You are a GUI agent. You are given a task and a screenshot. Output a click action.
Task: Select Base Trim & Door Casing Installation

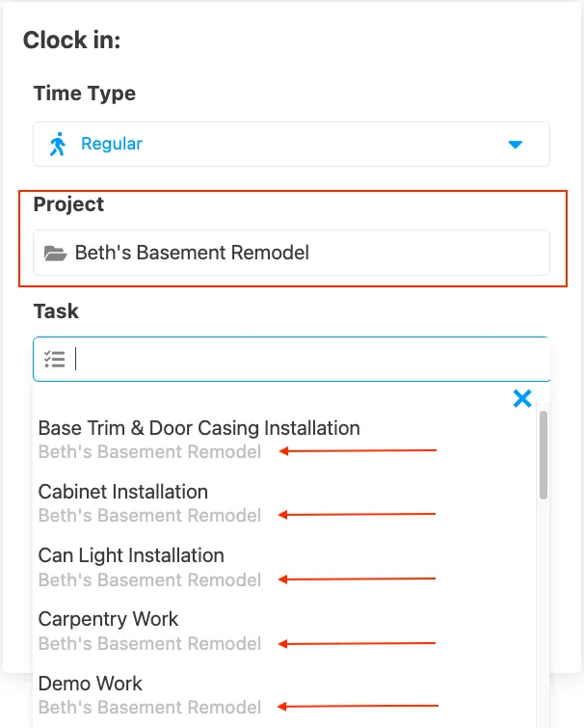tap(199, 428)
